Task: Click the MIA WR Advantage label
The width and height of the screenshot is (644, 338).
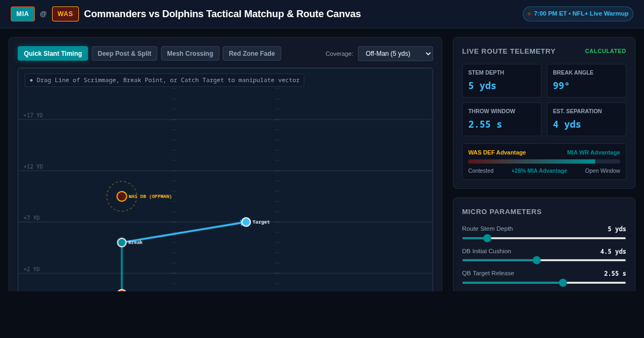Action: point(594,152)
